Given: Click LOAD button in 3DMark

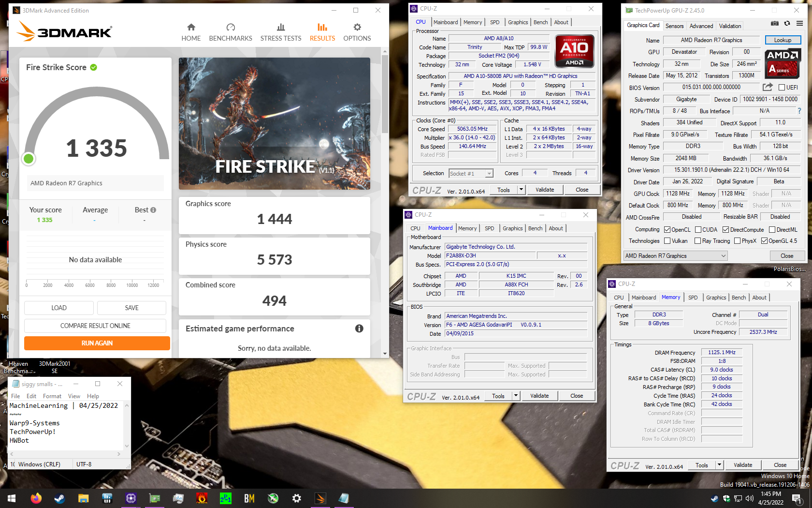Looking at the screenshot, I should (59, 308).
